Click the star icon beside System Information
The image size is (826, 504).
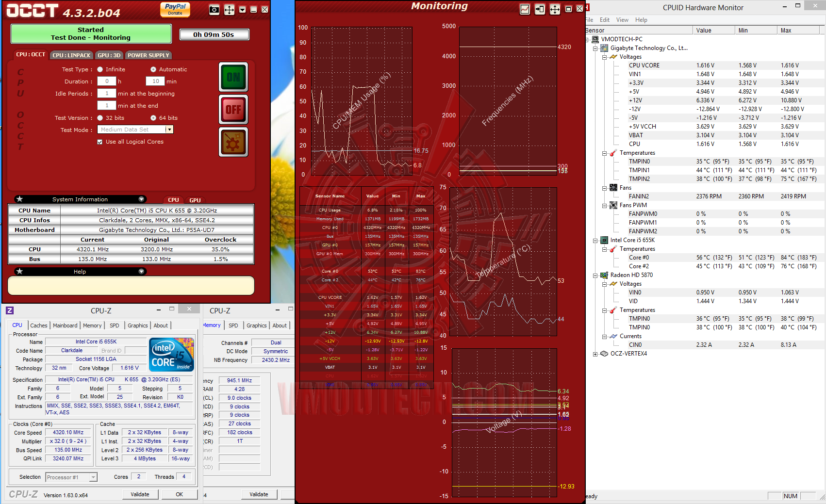(19, 199)
